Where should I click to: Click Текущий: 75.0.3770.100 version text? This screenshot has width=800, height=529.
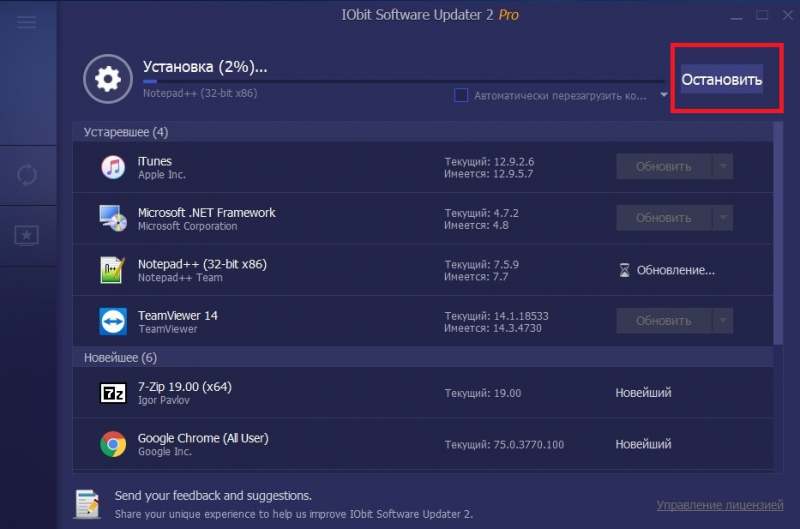coord(504,444)
